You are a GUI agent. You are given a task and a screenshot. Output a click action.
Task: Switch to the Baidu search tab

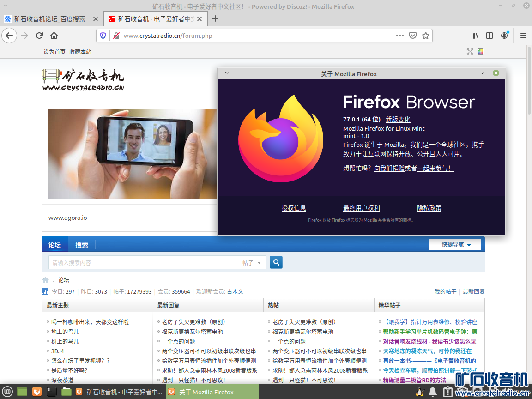pyautogui.click(x=50, y=19)
